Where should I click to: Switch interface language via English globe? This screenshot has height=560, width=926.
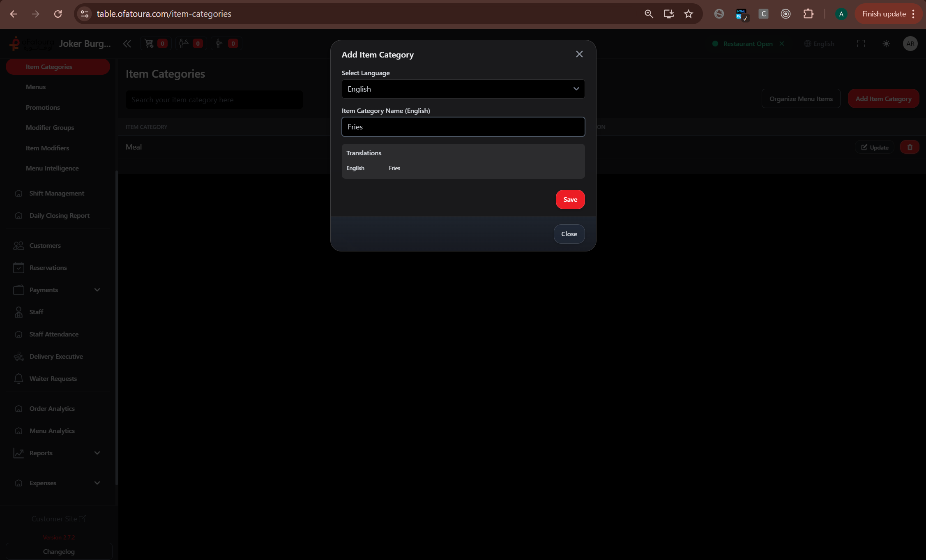[x=819, y=44]
